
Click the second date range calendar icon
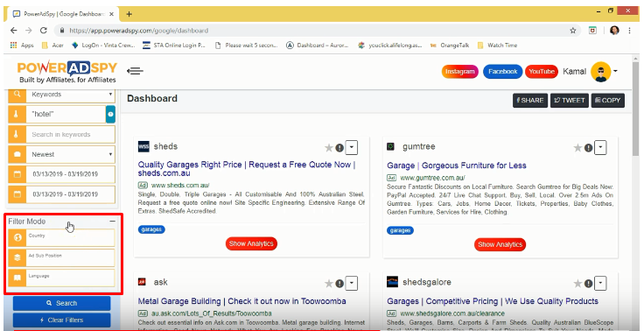(x=17, y=194)
